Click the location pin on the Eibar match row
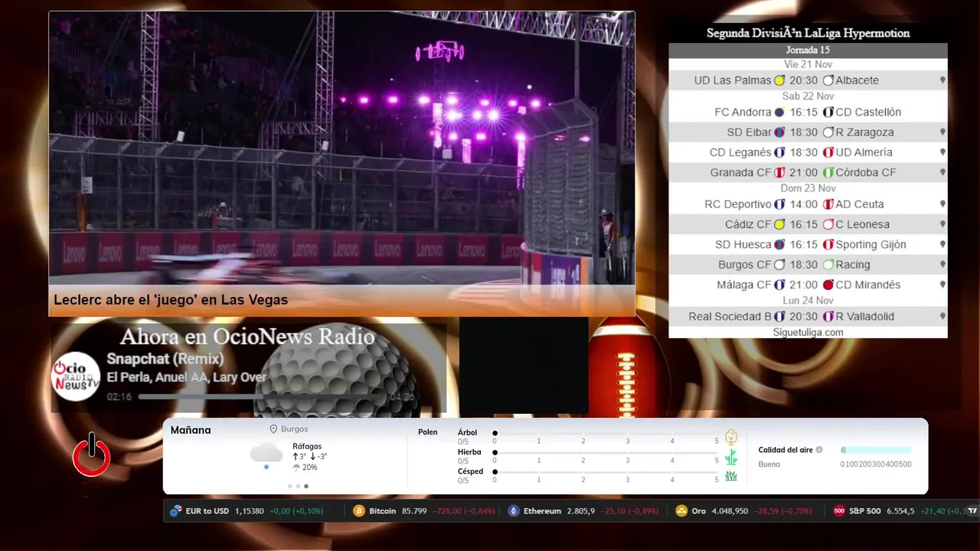The height and width of the screenshot is (551, 980). click(x=942, y=132)
